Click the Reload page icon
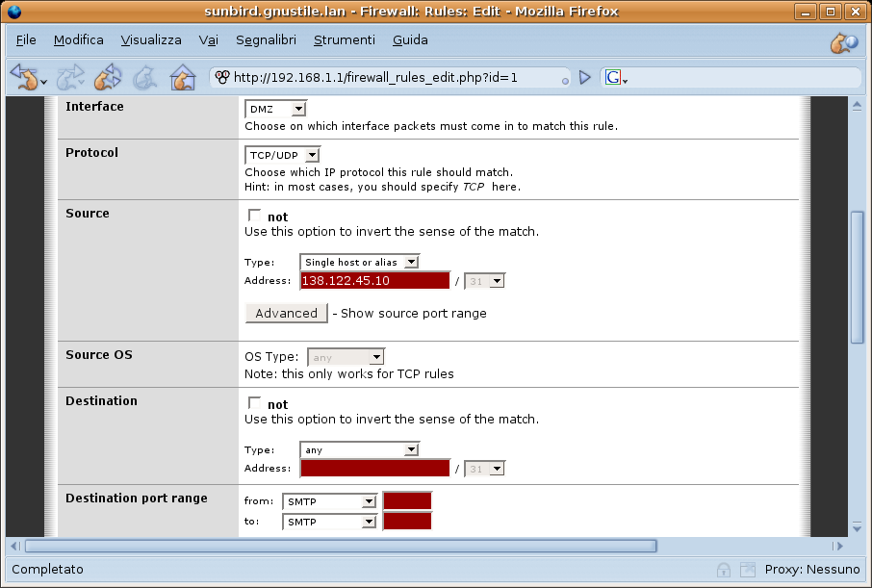The image size is (872, 588). coord(108,77)
